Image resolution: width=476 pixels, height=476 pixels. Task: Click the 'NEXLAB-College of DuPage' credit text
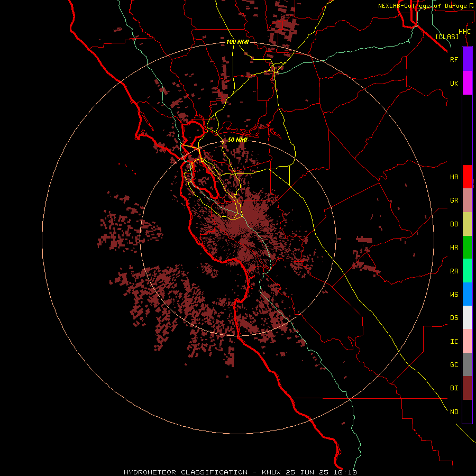(x=422, y=6)
